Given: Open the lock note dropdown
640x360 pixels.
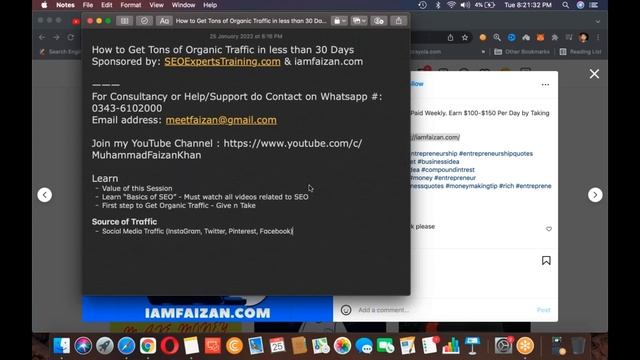Looking at the screenshot, I should (x=339, y=21).
